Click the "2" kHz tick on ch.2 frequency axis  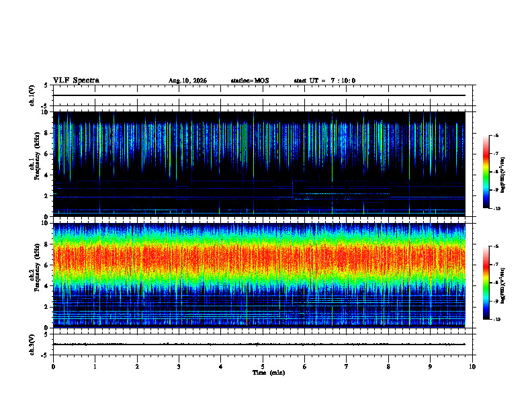(x=46, y=307)
